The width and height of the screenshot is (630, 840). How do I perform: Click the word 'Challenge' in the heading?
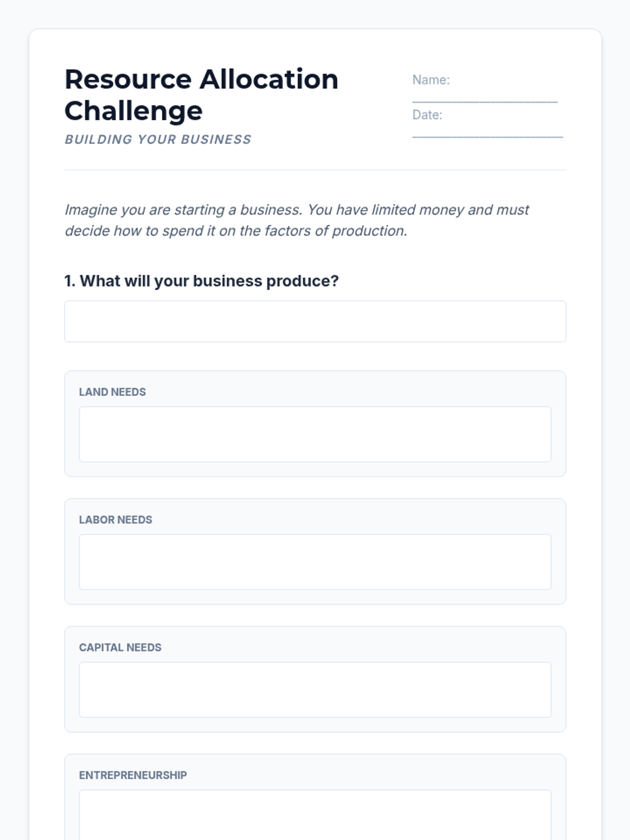click(133, 111)
